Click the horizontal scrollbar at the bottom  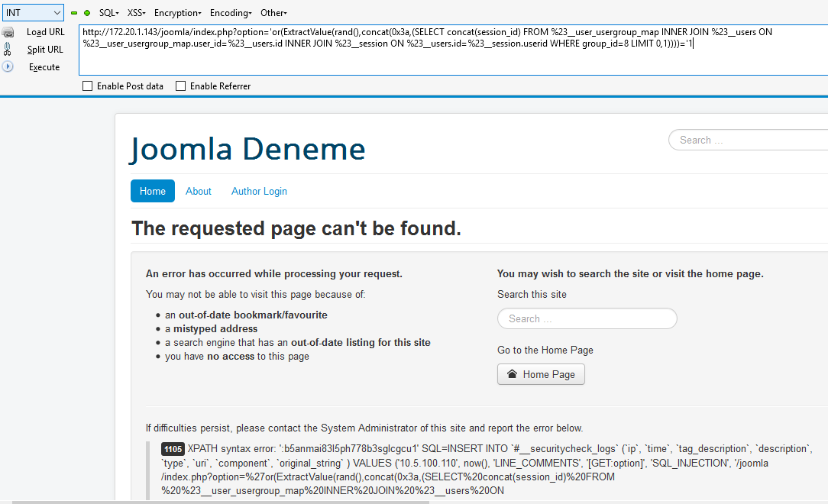click(x=221, y=502)
